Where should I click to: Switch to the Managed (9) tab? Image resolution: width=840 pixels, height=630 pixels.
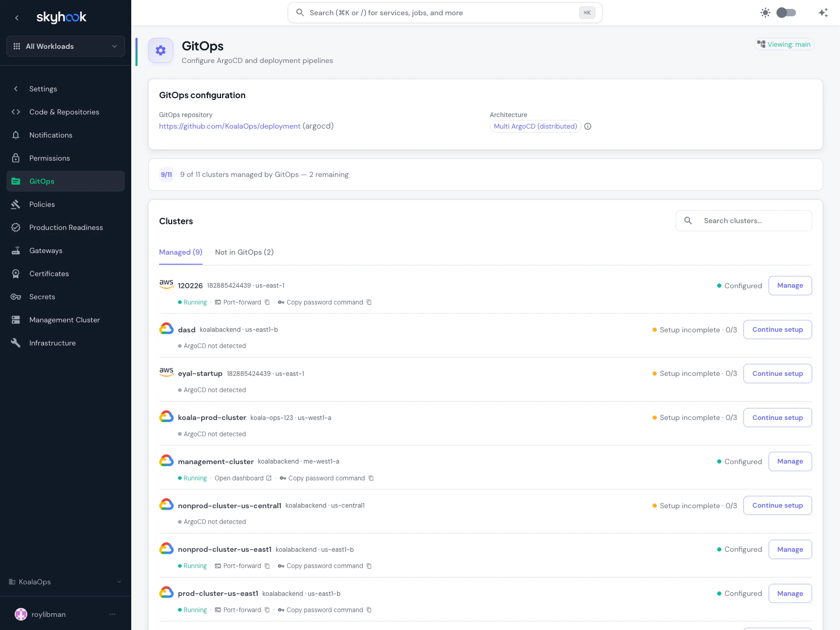click(181, 252)
